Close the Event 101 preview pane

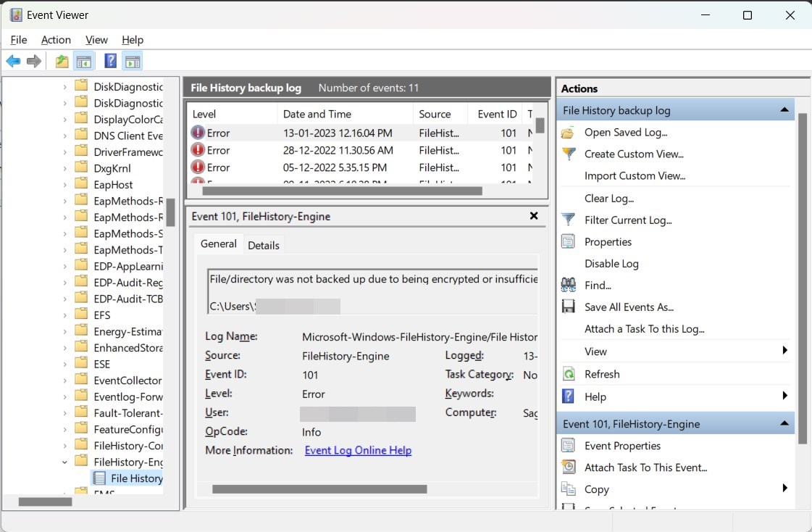pos(534,215)
